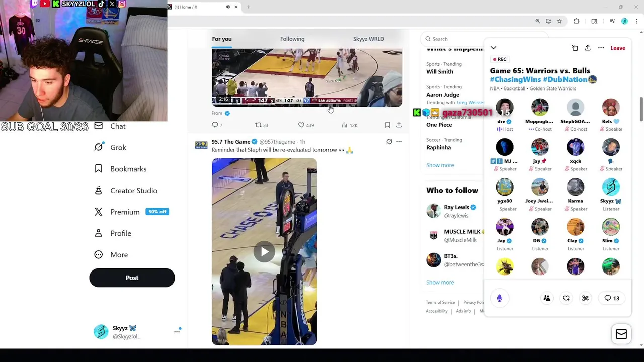This screenshot has width=644, height=362.
Task: Mute the browser tab audio icon
Action: point(228,7)
